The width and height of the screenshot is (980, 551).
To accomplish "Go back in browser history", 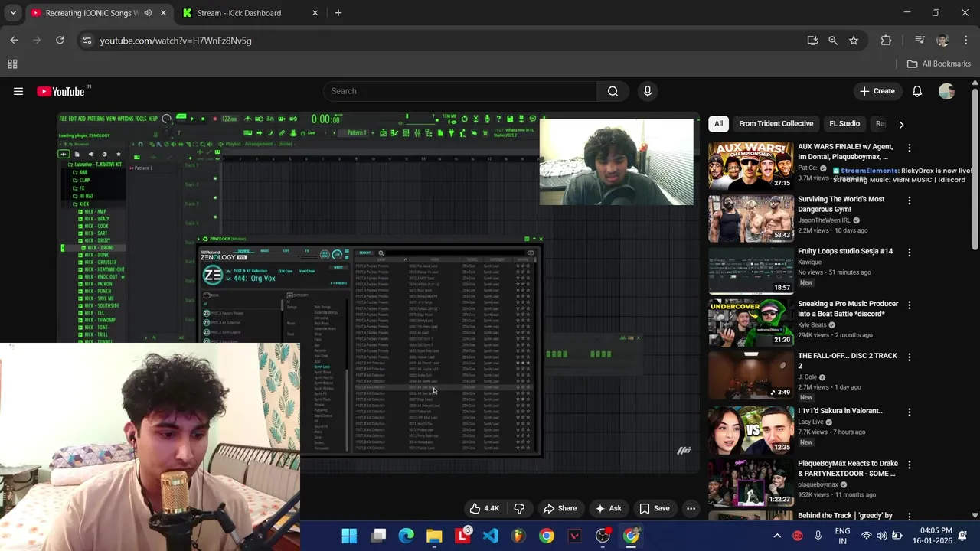I will (x=14, y=41).
